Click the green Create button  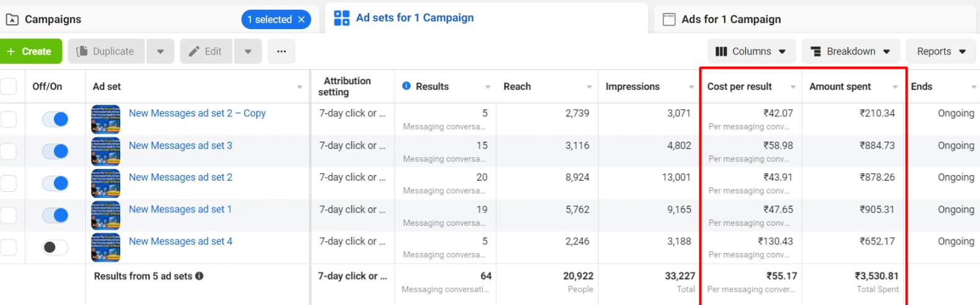pyautogui.click(x=30, y=51)
